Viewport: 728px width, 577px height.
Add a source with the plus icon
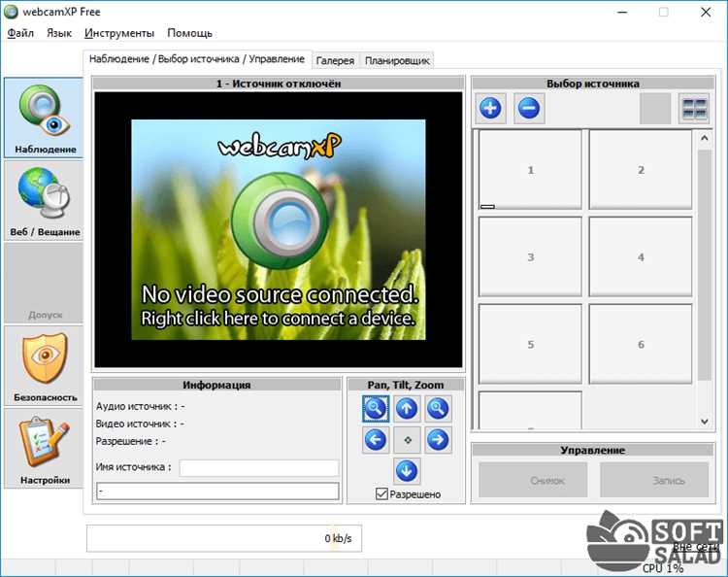click(490, 108)
